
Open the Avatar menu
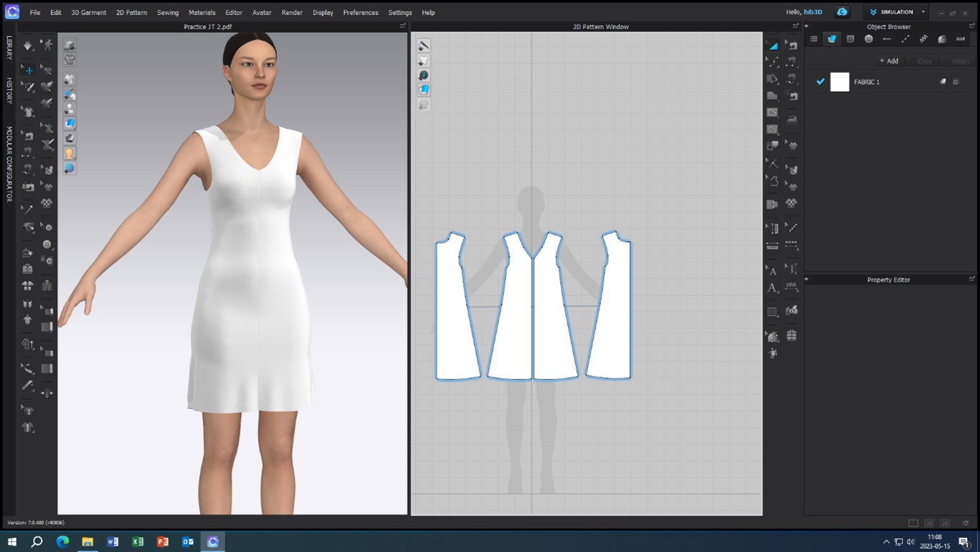coord(262,13)
